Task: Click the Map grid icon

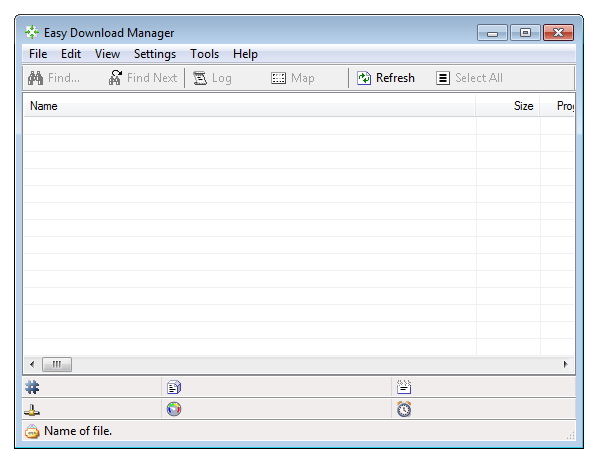Action: pos(278,78)
